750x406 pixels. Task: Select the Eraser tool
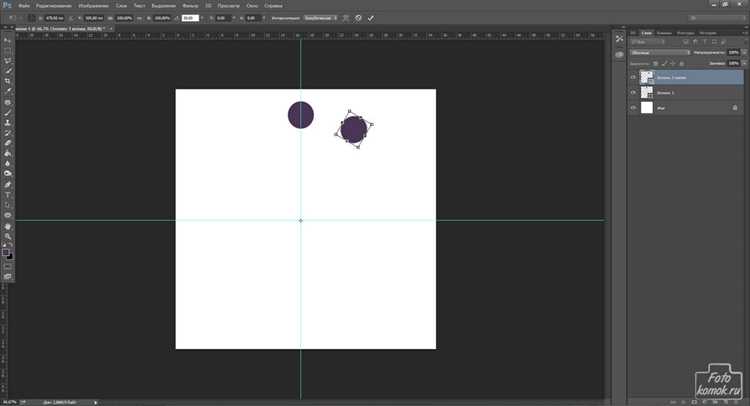tap(7, 143)
